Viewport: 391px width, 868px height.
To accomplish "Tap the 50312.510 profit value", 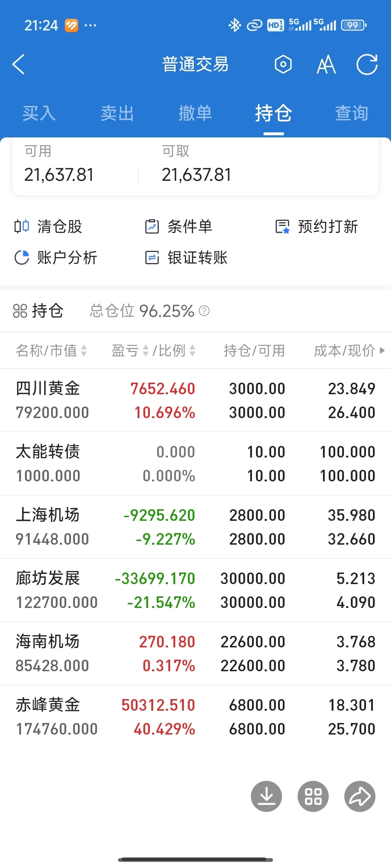I will pos(158,705).
